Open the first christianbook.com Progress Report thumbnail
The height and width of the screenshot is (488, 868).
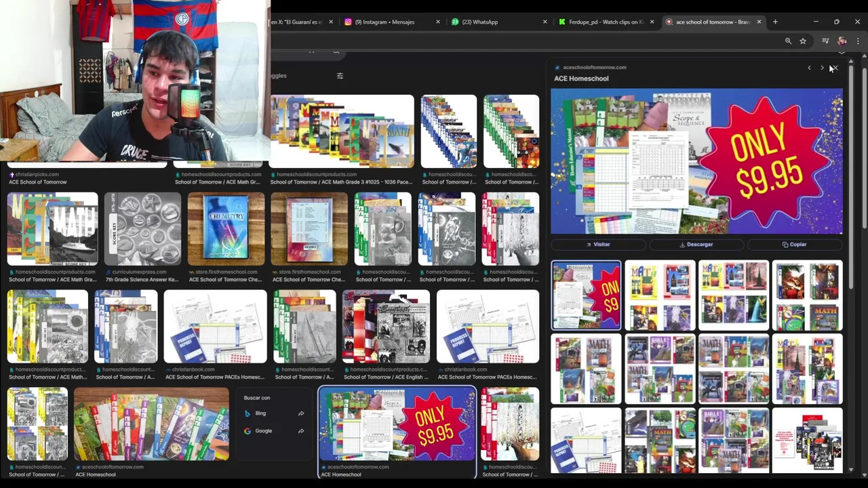tap(216, 327)
